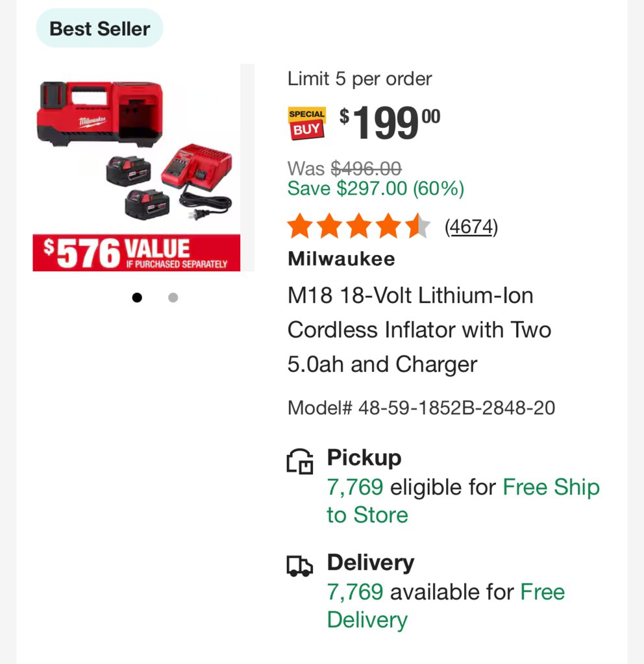Open the M18 Cordless Inflator product title

419,330
